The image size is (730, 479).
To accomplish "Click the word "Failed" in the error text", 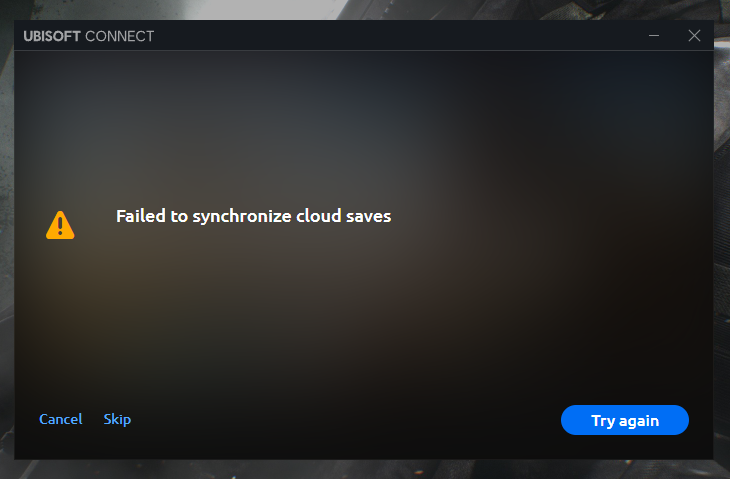I will [139, 216].
